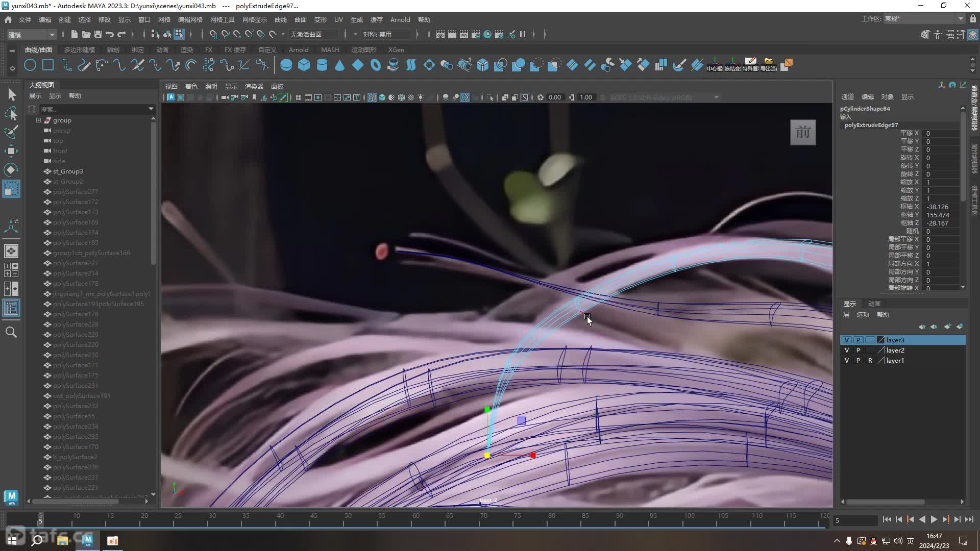Toggle visibility V of layer2
The width and height of the screenshot is (980, 551).
(x=847, y=350)
